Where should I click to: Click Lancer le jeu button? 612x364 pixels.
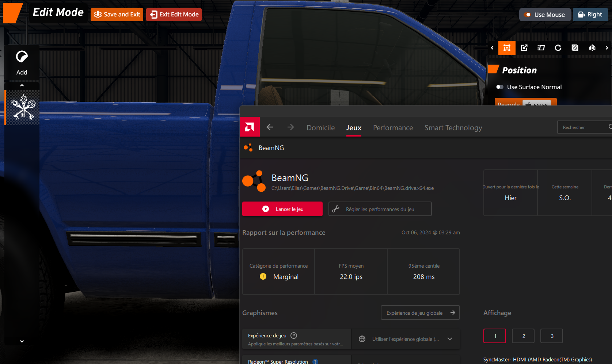(282, 209)
